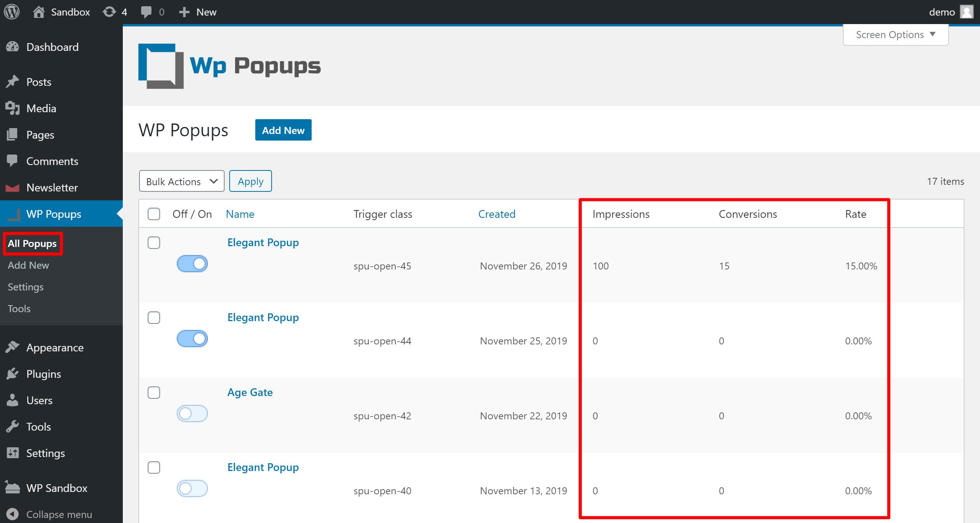The width and height of the screenshot is (980, 523).
Task: Click the Apply bulk action button
Action: coord(251,181)
